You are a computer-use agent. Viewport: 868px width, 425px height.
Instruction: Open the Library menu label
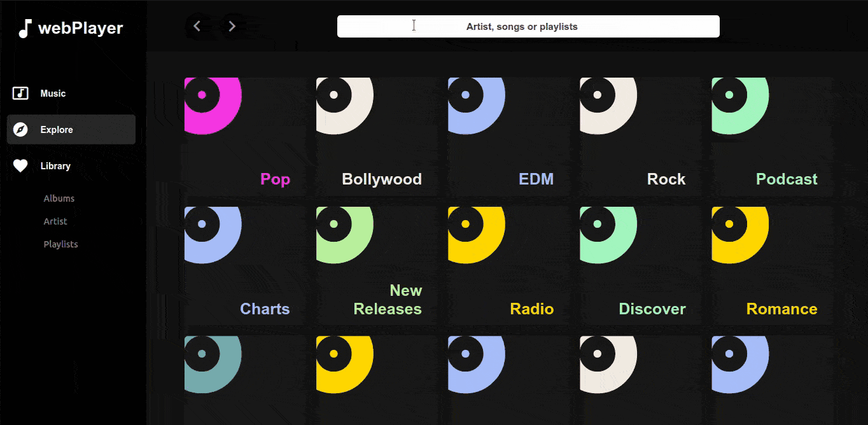pos(55,166)
